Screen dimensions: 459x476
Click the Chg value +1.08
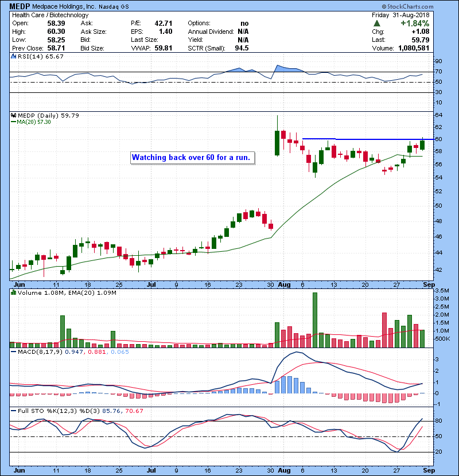click(x=421, y=32)
